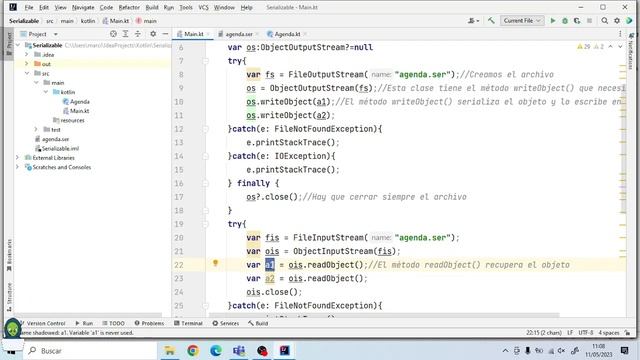Expand the out folder
This screenshot has height=360, width=640.
tap(27, 64)
